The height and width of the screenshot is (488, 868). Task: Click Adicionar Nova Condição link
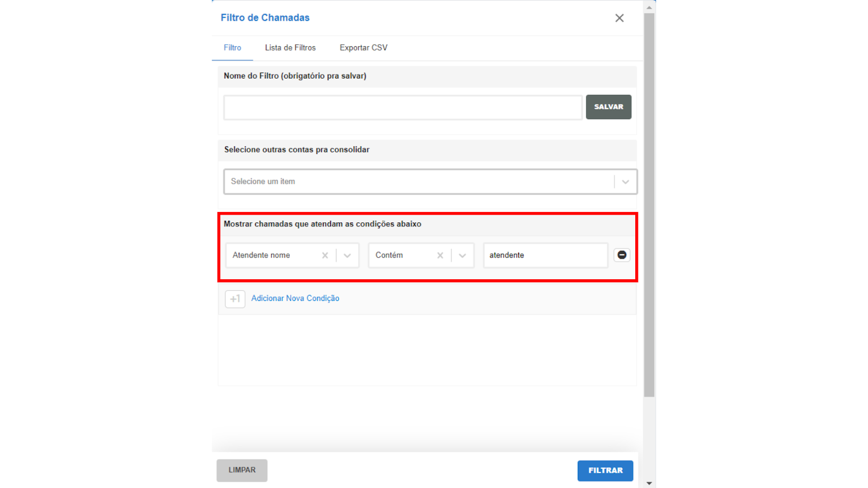(295, 298)
